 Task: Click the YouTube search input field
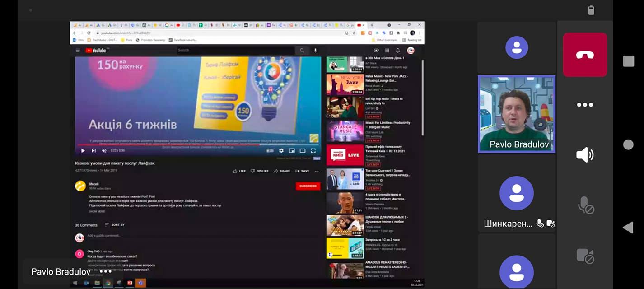pos(235,51)
